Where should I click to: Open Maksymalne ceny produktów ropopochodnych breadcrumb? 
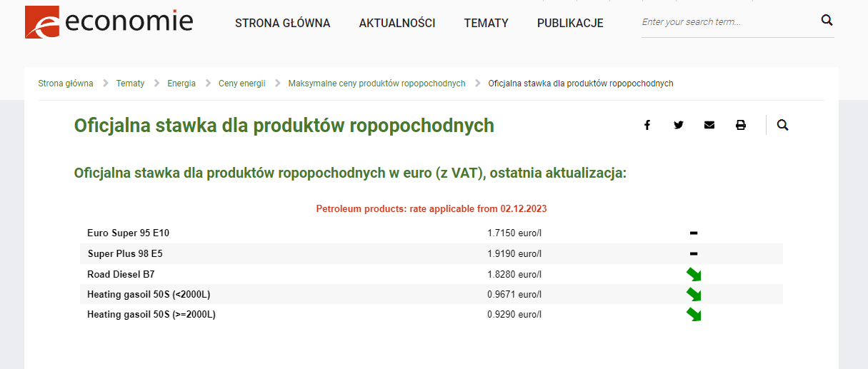pyautogui.click(x=376, y=84)
